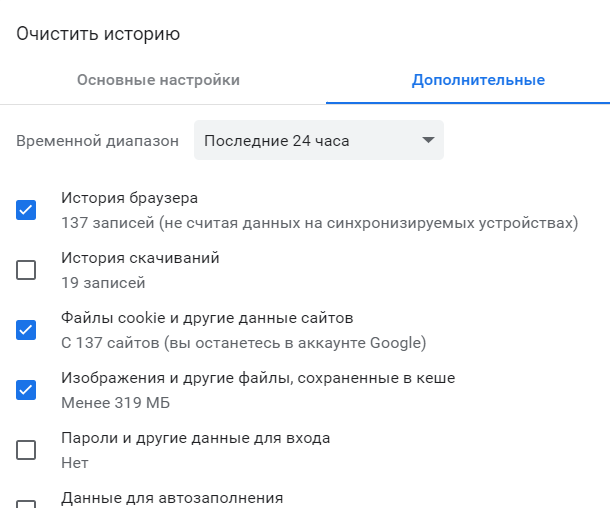The image size is (610, 508).
Task: Click the Файлы cookie и другие данные сайтов text
Action: pyautogui.click(x=208, y=318)
